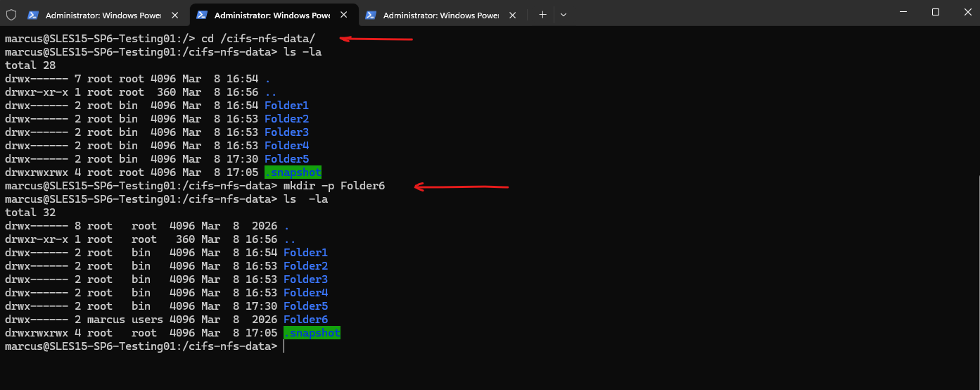Close the third Administrator PowerShell tab
Viewport: 980px width, 390px height.
(512, 15)
